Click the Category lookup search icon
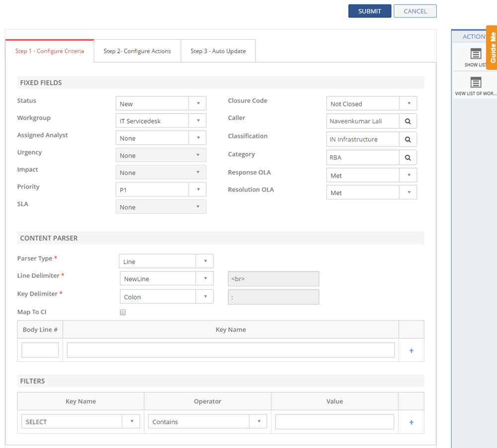This screenshot has height=448, width=497. coord(408,158)
